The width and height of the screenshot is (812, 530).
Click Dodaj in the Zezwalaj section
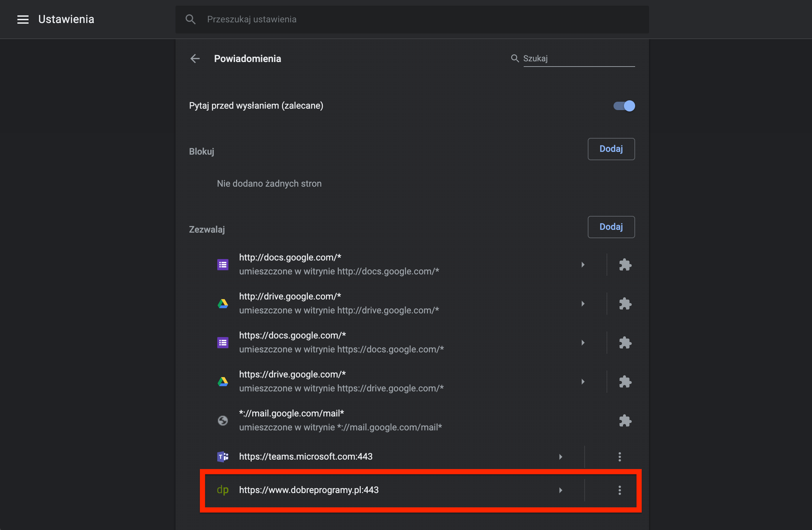click(x=611, y=227)
